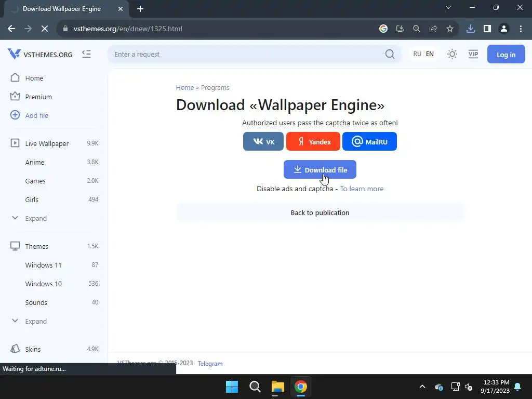The width and height of the screenshot is (532, 399).
Task: Click the network display tray icon
Action: click(455, 387)
